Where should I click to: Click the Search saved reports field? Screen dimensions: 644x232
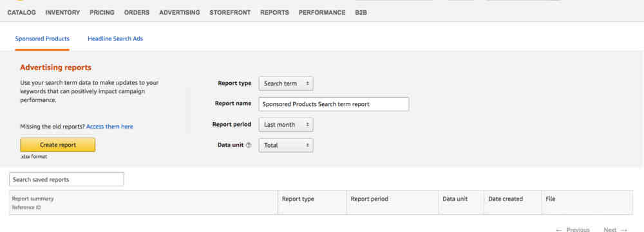[x=66, y=179]
